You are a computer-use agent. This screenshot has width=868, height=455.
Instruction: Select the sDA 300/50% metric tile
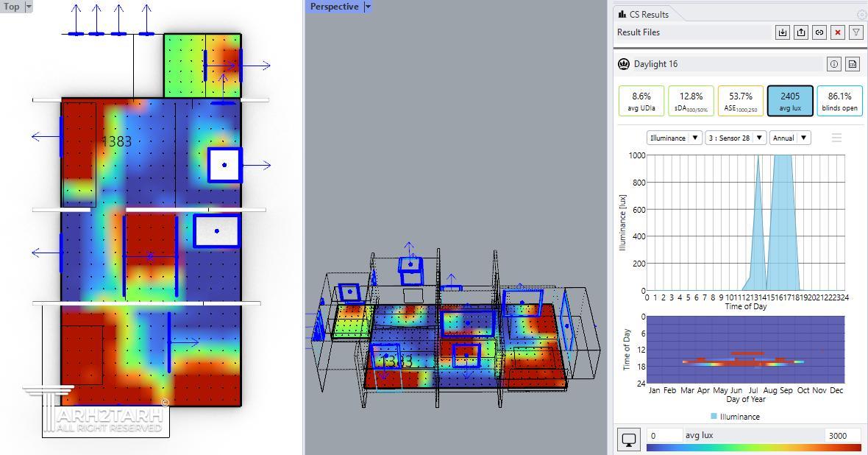pos(691,101)
